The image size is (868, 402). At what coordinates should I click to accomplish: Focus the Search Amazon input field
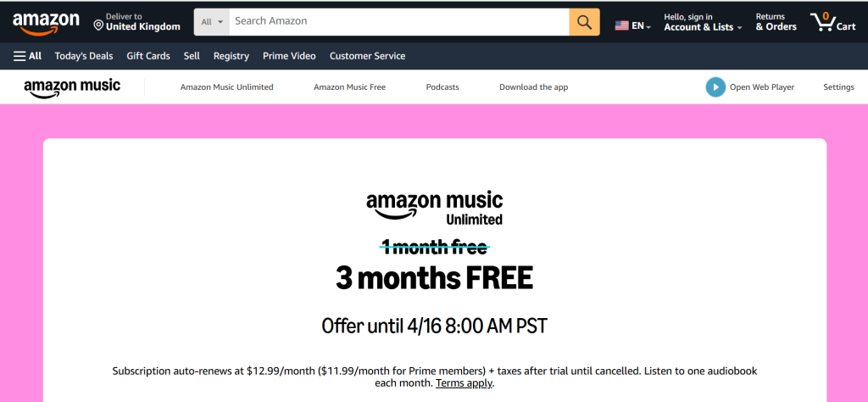tap(398, 21)
